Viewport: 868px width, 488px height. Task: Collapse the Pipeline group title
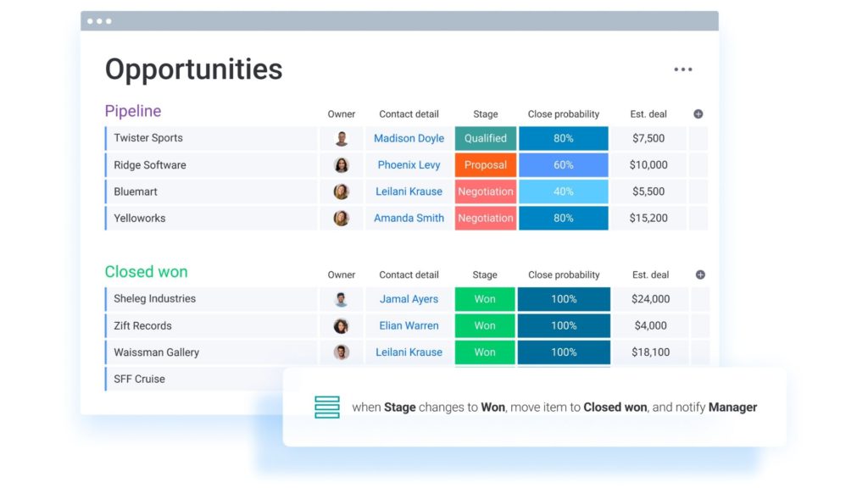(x=133, y=111)
